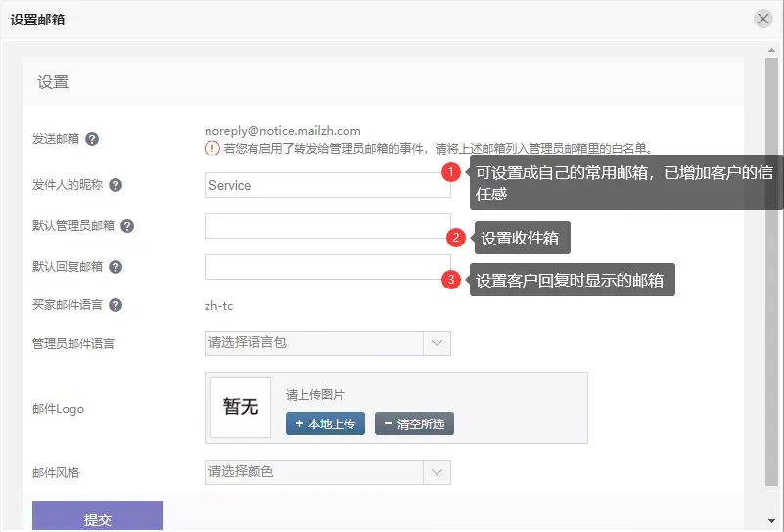Click the zh-tc language value

(218, 306)
